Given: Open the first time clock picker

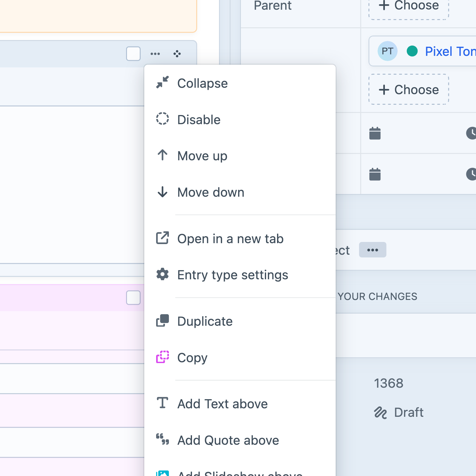Looking at the screenshot, I should [x=471, y=133].
